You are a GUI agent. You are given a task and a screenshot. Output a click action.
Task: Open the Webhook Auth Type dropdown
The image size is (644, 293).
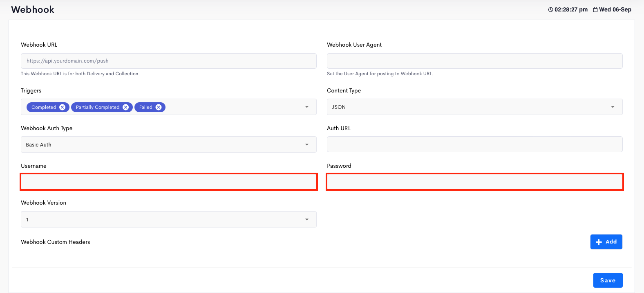point(168,145)
